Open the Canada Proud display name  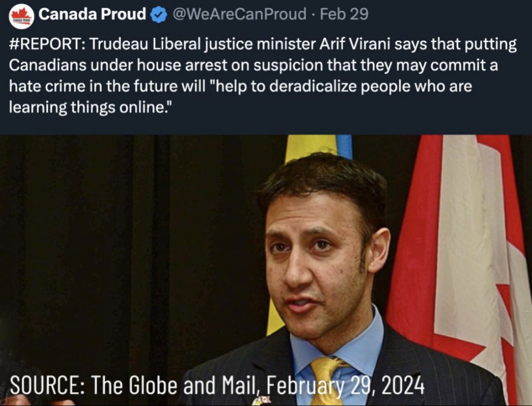click(92, 14)
